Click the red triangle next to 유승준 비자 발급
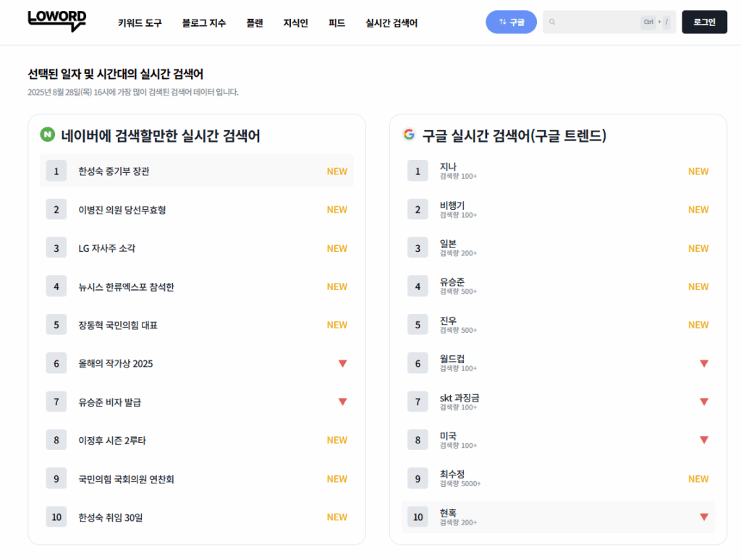Viewport: 741px width, 560px height. tap(342, 402)
